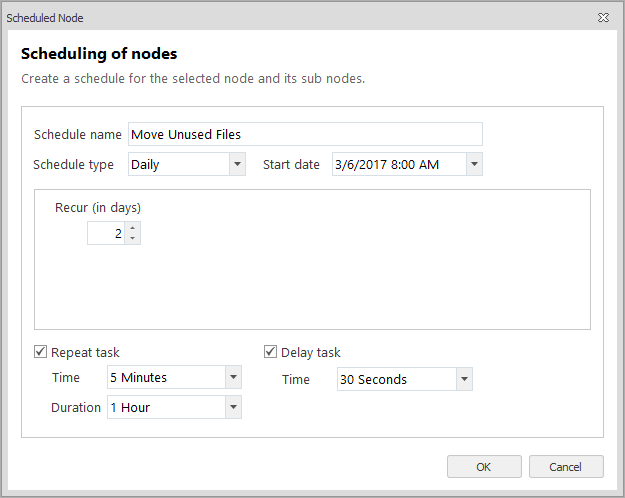625x498 pixels.
Task: Click the 30 Seconds delay box
Action: click(395, 379)
